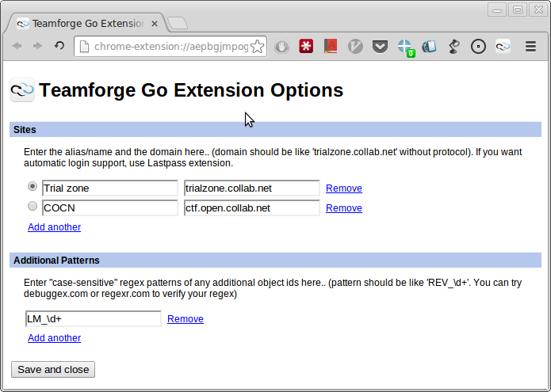Open the circle dot extension icon
The image size is (551, 392).
click(478, 46)
